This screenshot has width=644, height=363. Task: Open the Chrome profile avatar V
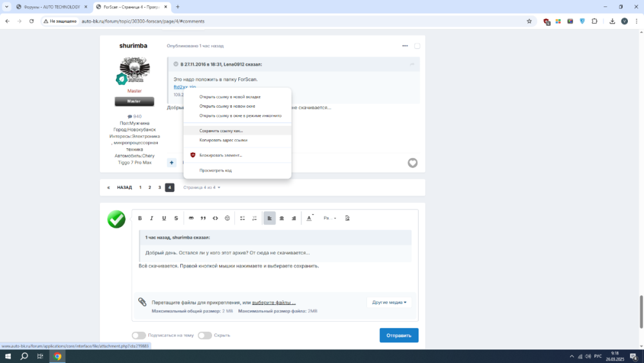[x=624, y=21]
